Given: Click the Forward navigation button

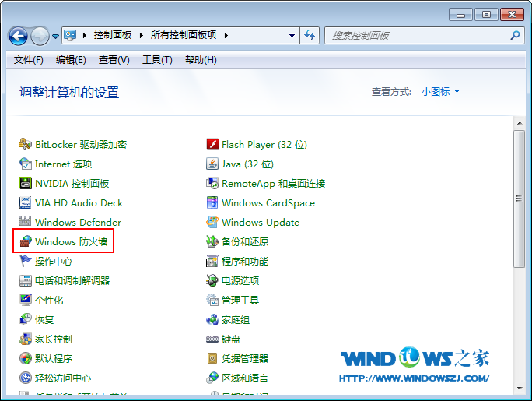Looking at the screenshot, I should 40,36.
